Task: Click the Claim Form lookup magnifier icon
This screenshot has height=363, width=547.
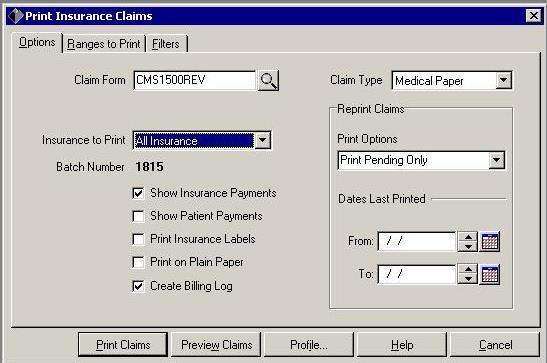Action: [x=268, y=81]
